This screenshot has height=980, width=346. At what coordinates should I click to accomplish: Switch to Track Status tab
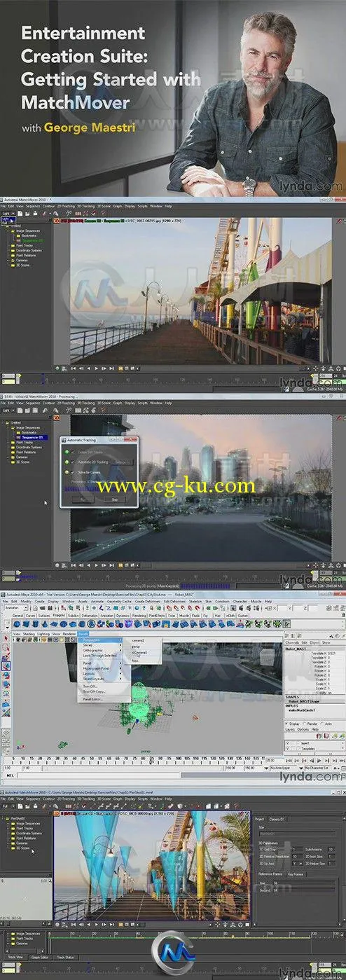pyautogui.click(x=66, y=957)
